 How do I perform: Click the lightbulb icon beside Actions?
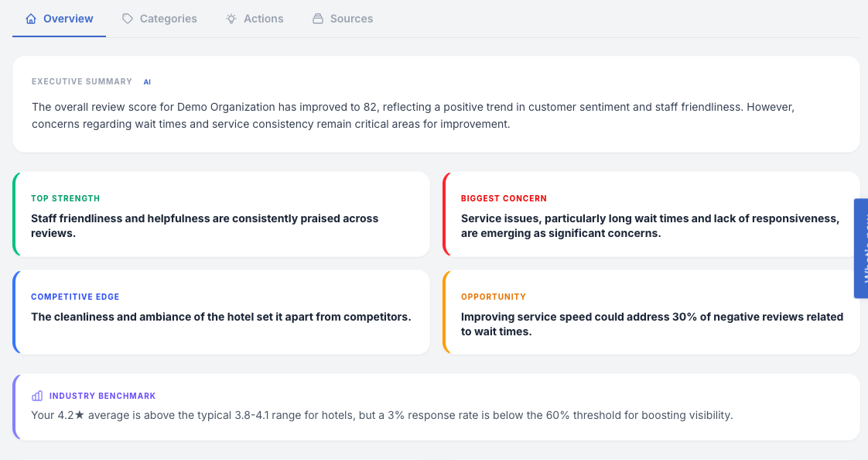pyautogui.click(x=231, y=19)
